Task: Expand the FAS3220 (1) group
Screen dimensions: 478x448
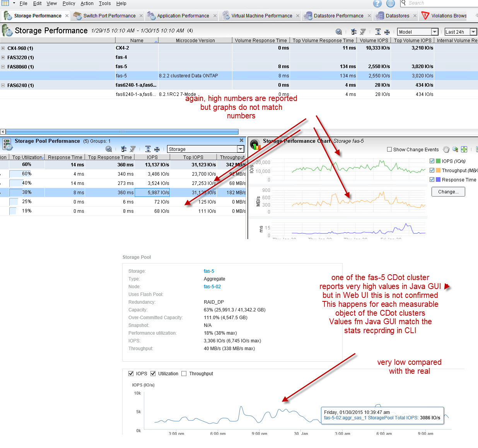Action: [3, 58]
